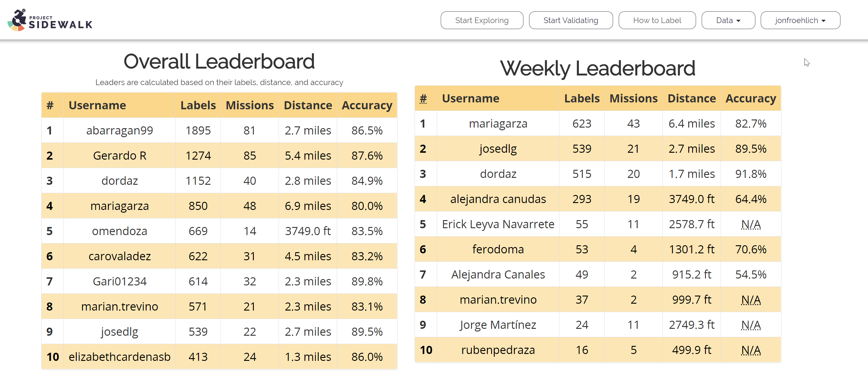Image resolution: width=868 pixels, height=392 pixels.
Task: Select josedlg's 89.5% accuracy in Weekly Leaderboard
Action: point(751,149)
